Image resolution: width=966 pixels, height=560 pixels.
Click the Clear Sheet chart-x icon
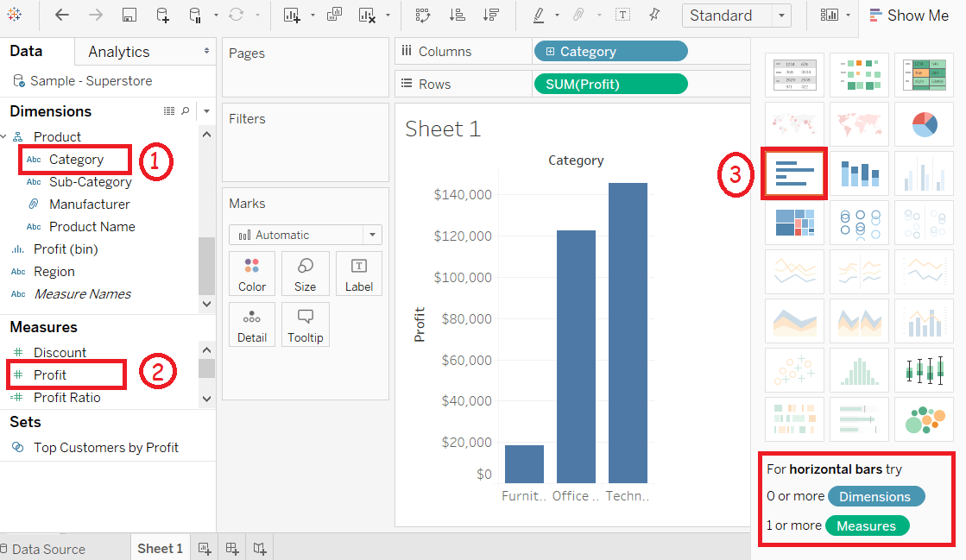tap(367, 16)
